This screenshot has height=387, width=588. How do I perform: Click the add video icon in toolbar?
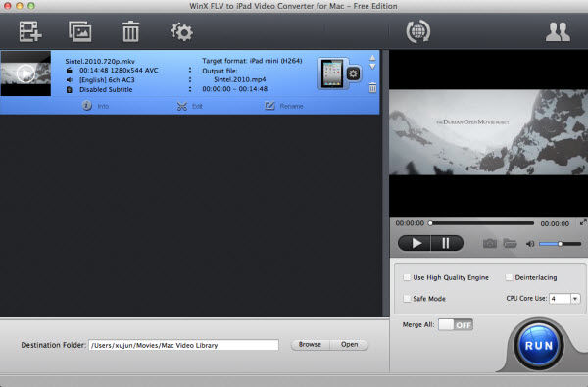(x=30, y=31)
